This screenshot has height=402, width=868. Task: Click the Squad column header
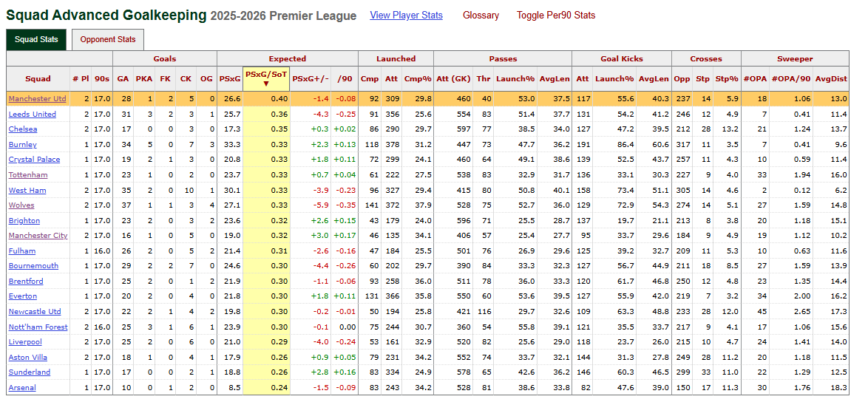coord(38,79)
